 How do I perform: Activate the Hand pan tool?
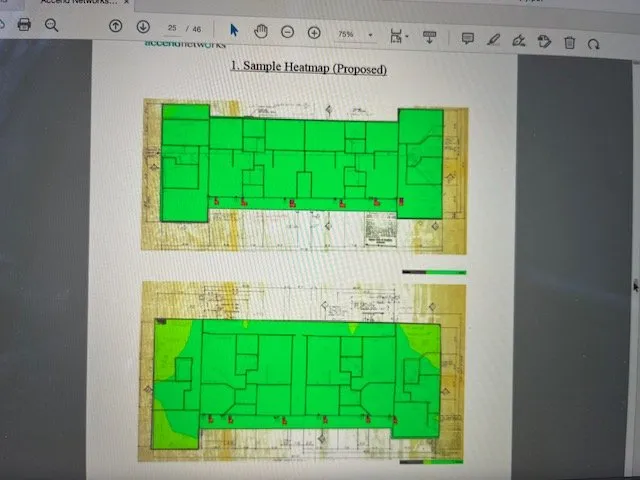pyautogui.click(x=261, y=31)
